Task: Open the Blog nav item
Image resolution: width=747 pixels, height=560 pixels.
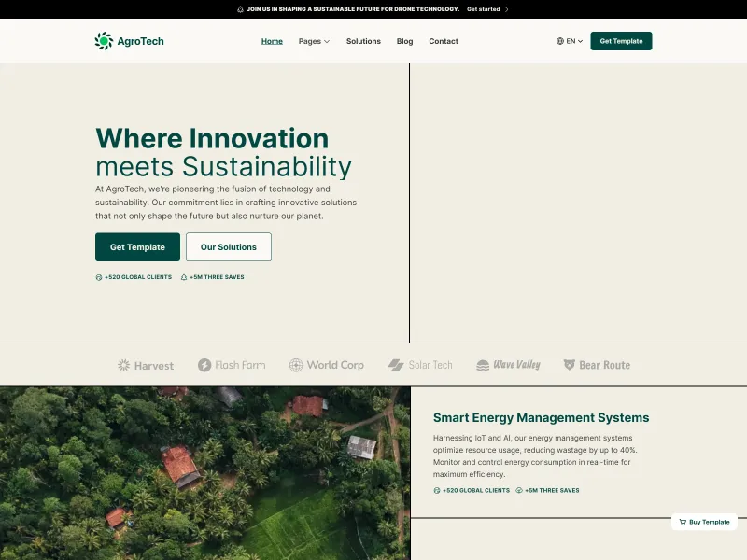Action: (x=404, y=41)
